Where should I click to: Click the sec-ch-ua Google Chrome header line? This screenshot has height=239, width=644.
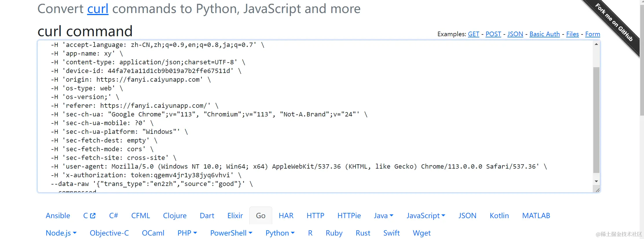pyautogui.click(x=209, y=114)
